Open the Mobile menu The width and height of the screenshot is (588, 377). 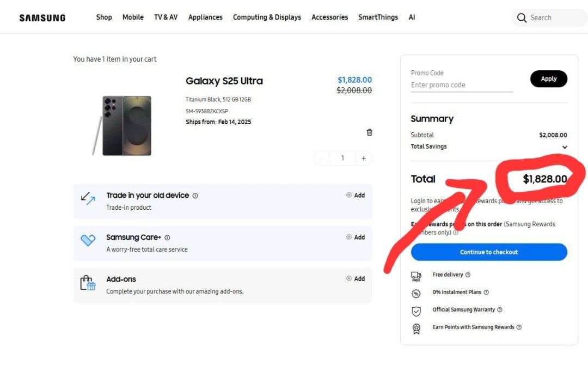(133, 17)
